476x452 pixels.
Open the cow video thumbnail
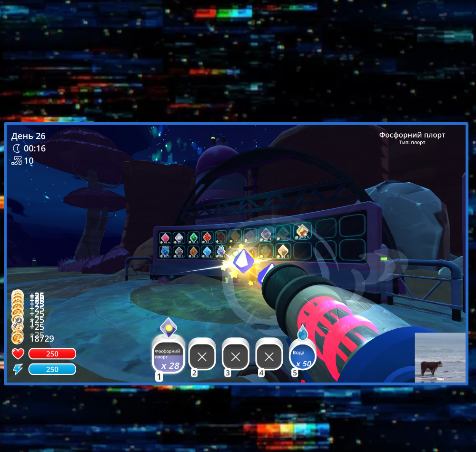[x=440, y=357]
